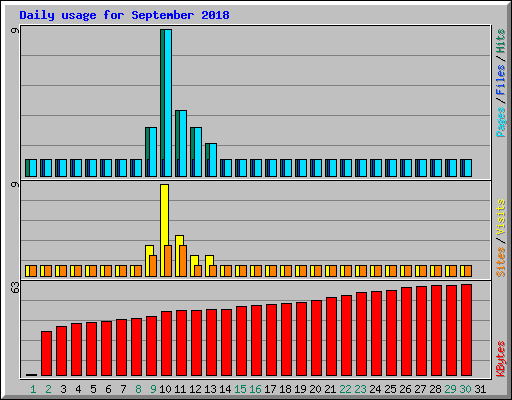Click the cyan hits bar for day 11
This screenshot has width=512, height=400.
(x=183, y=143)
